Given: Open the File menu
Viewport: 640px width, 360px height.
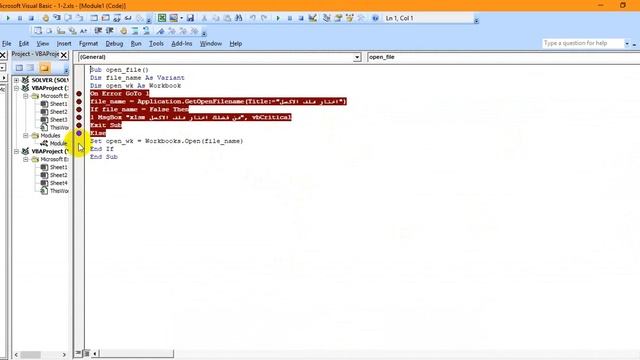Looking at the screenshot, I should point(7,44).
